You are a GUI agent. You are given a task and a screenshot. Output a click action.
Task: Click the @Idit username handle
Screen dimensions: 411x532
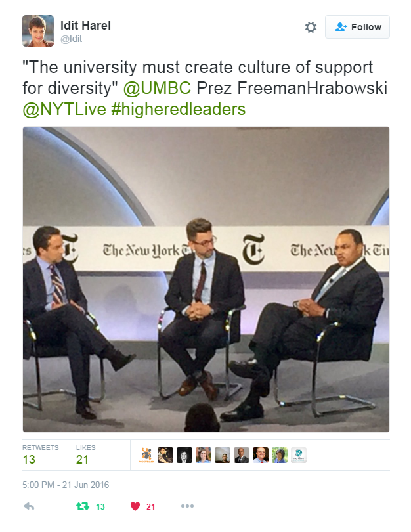point(71,39)
